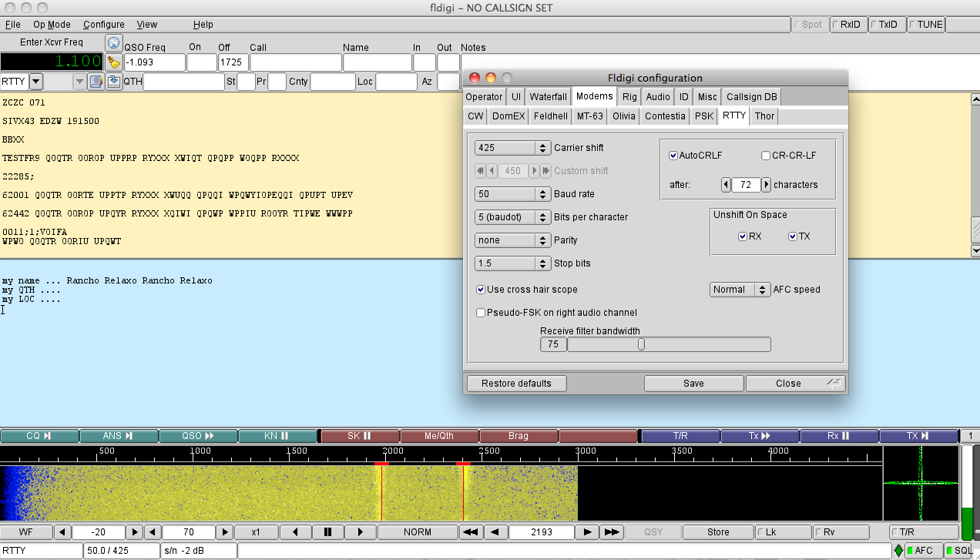
Task: Toggle the Rv reverse button
Action: point(841,532)
